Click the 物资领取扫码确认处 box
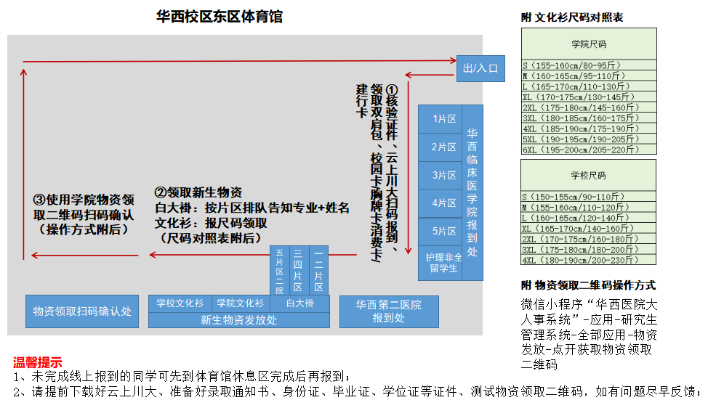 82,310
